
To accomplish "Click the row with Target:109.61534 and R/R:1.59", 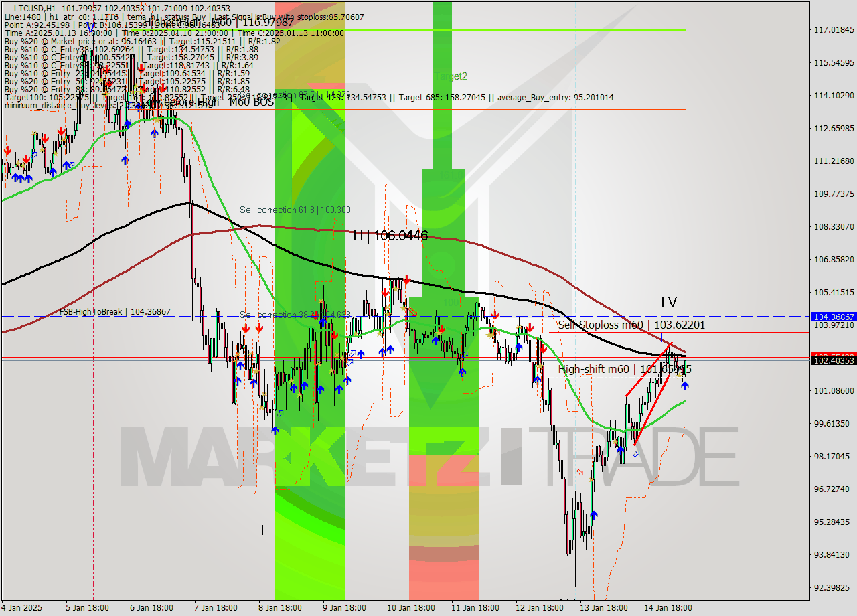I will (127, 73).
